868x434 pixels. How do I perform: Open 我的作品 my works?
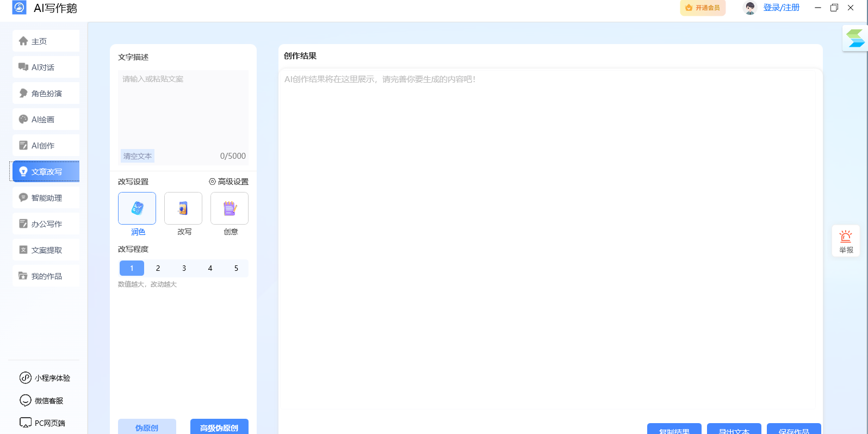(x=46, y=276)
